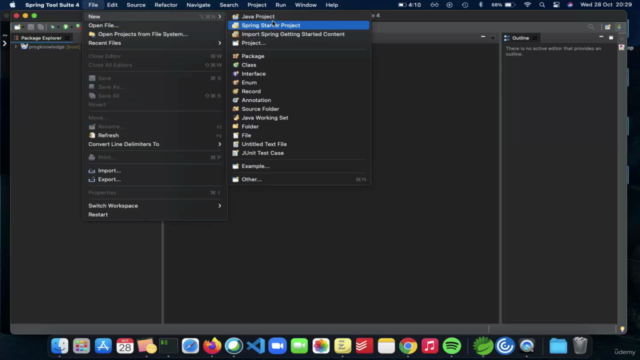Open Music app from the Dock

tap(430, 346)
